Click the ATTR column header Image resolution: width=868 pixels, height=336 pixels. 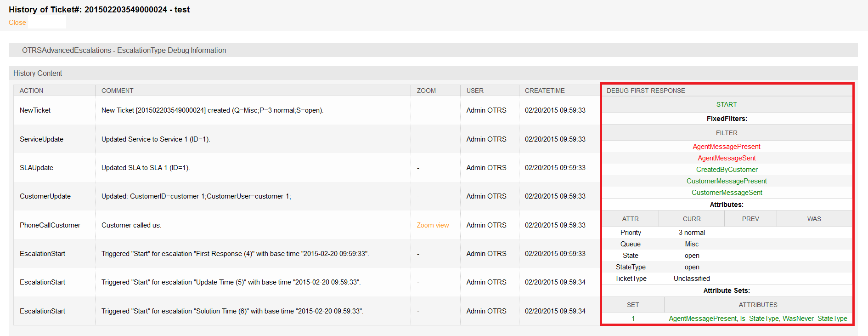[631, 219]
